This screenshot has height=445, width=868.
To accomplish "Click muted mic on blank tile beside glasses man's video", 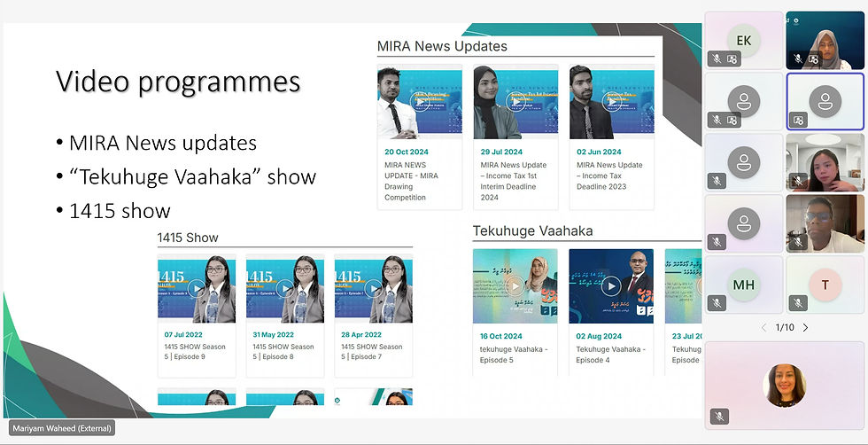I will 717,242.
